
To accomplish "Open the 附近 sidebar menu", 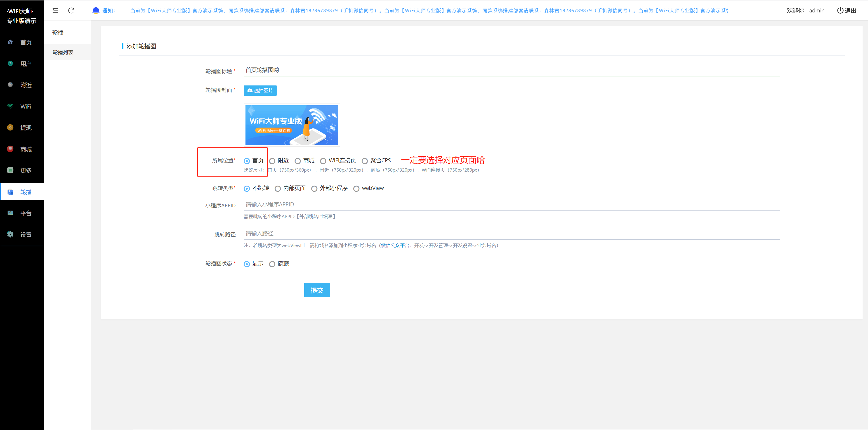I will click(22, 85).
